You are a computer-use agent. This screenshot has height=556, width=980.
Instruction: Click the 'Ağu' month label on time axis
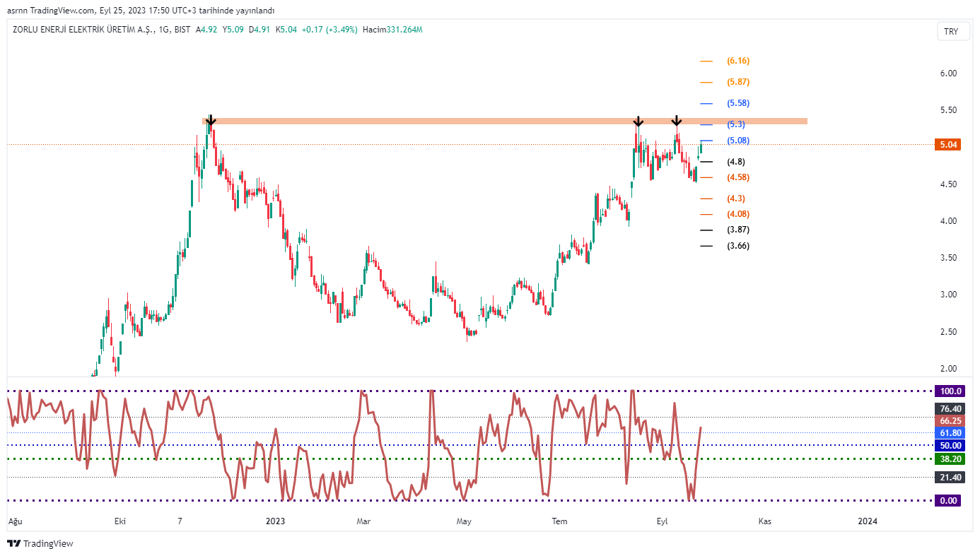click(x=15, y=521)
